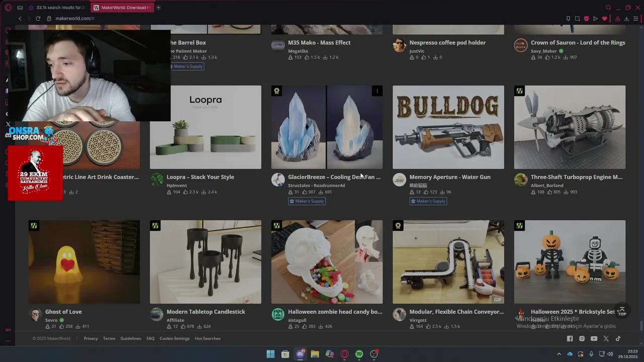Open the Terms footer link
The width and height of the screenshot is (644, 362).
[x=109, y=338]
